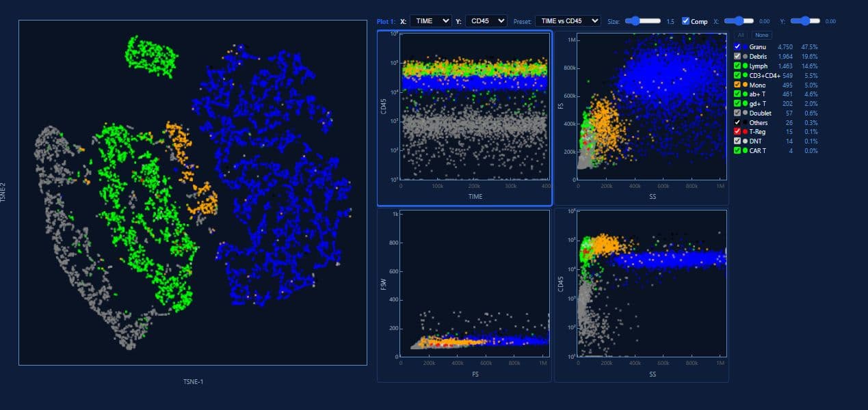The width and height of the screenshot is (868, 410).
Task: Click the All button above the legend
Action: click(740, 34)
